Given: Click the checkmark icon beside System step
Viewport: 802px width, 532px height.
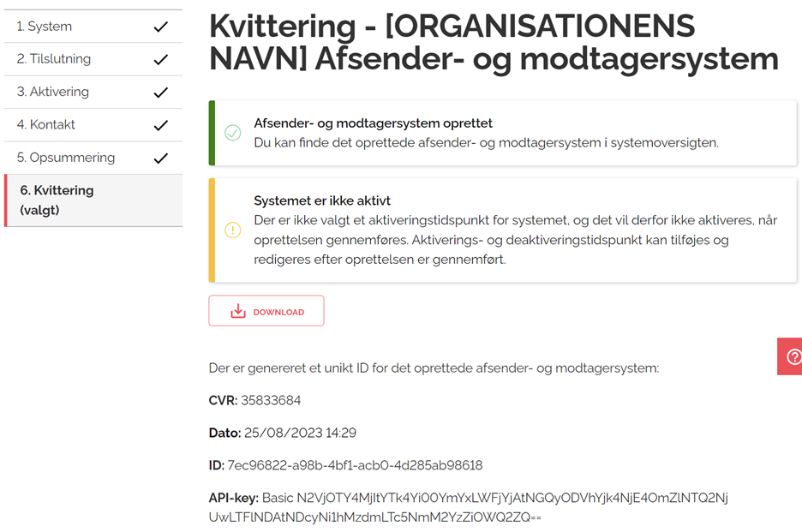Looking at the screenshot, I should coord(160,27).
